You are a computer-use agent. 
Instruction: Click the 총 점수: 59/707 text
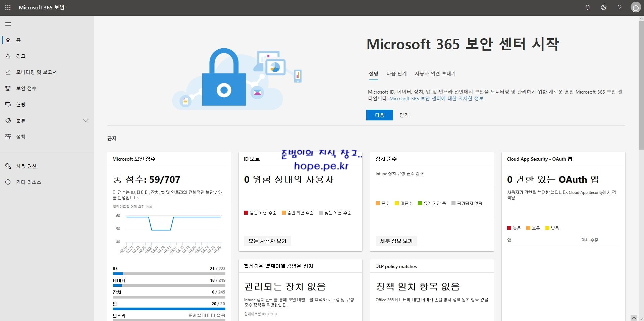(x=147, y=179)
